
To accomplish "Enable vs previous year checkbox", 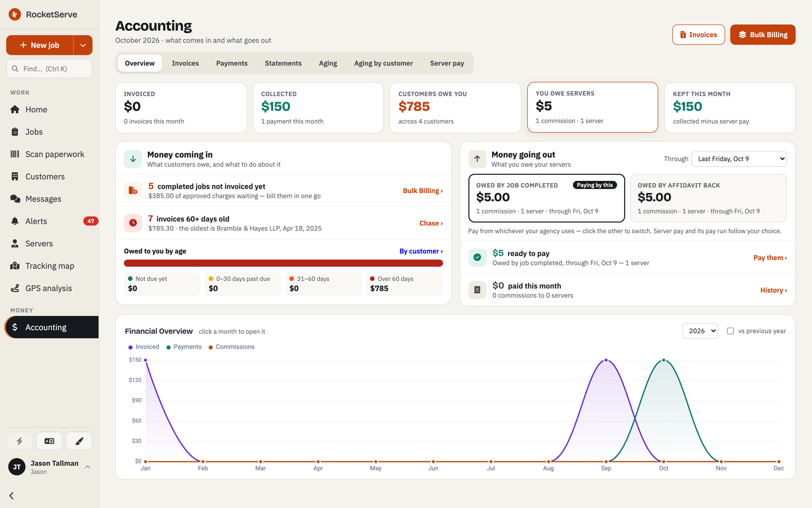I will tap(730, 331).
